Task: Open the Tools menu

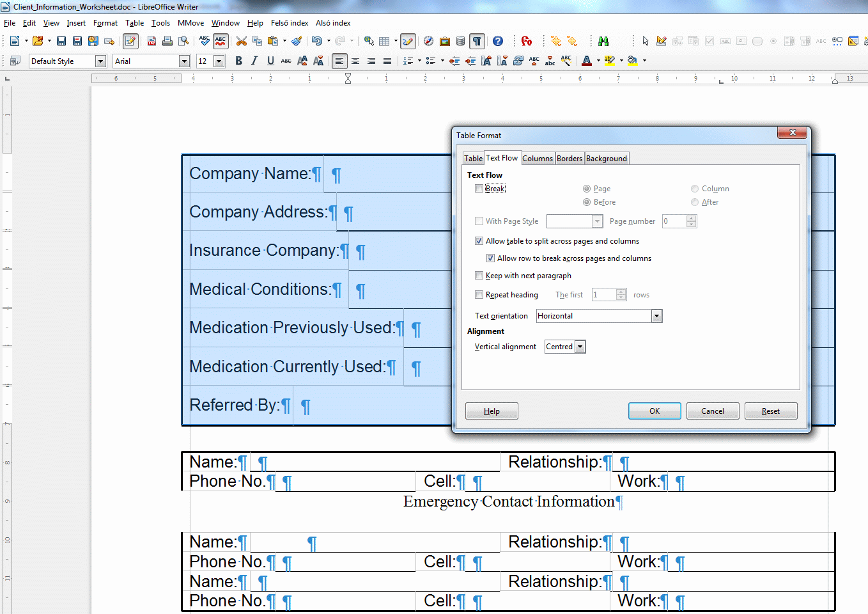Action: (160, 23)
